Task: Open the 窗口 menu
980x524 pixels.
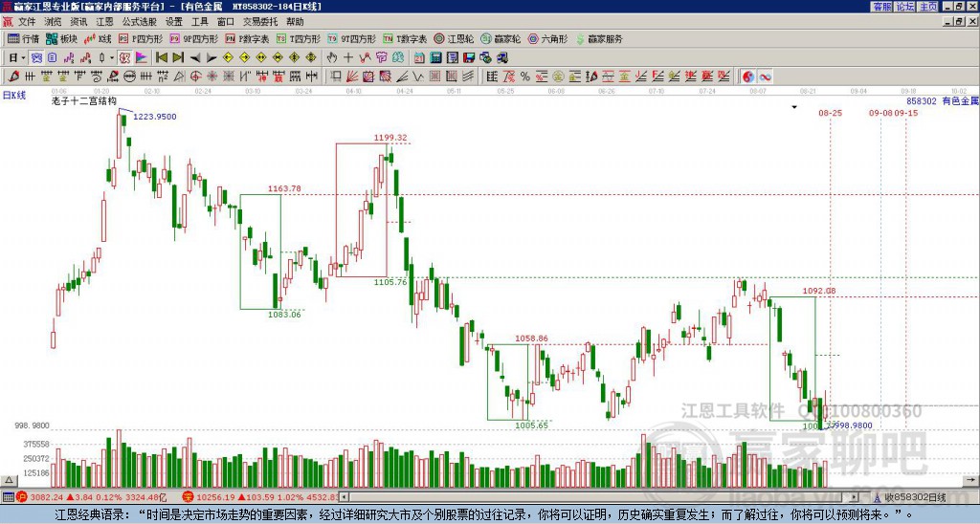Action: (226, 22)
